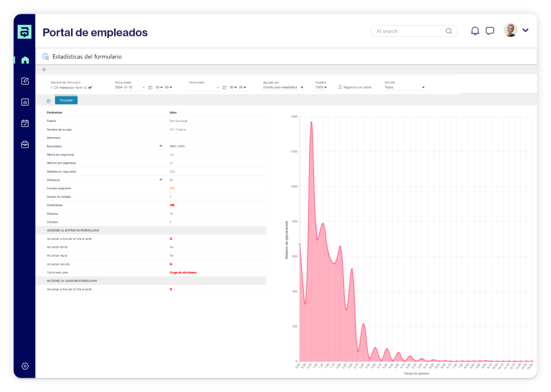Screen dimensions: 551x392
Task: Open settings hexagon icon at sidebar bottom
Action: (x=25, y=366)
